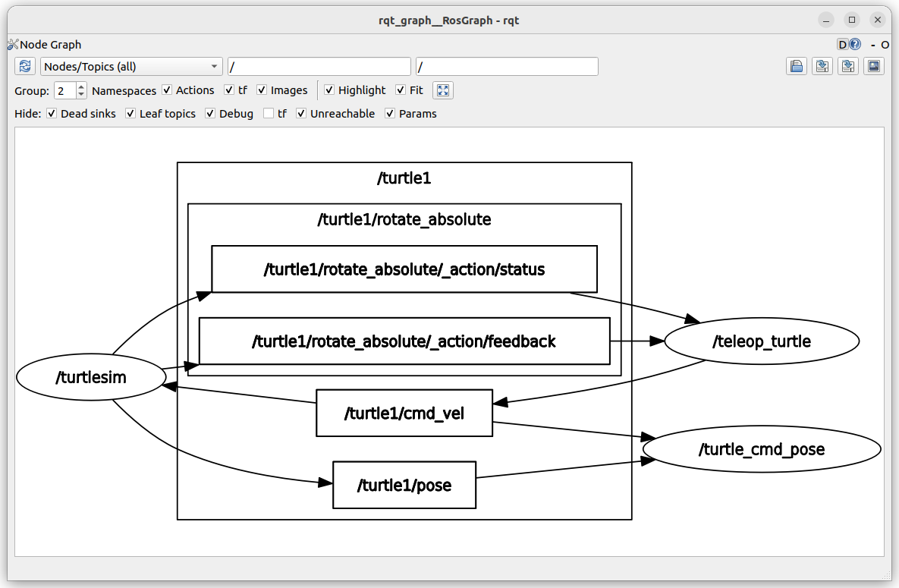
Task: Focus the topic namespace filter field
Action: [x=507, y=67]
